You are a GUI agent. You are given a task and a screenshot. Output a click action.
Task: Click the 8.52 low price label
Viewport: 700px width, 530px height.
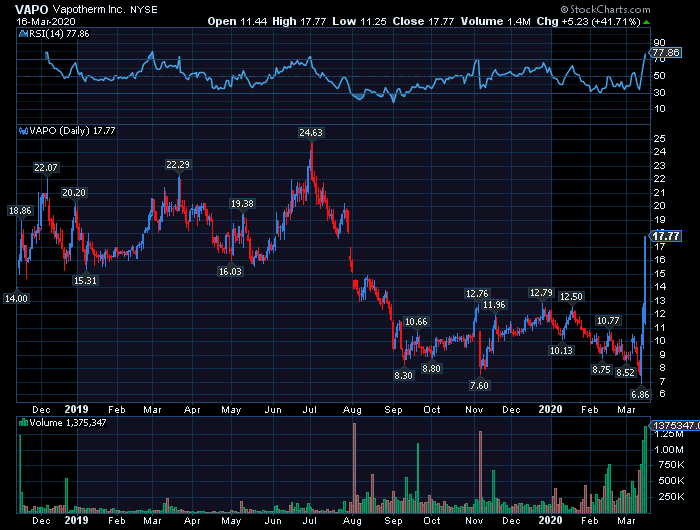[x=625, y=373]
